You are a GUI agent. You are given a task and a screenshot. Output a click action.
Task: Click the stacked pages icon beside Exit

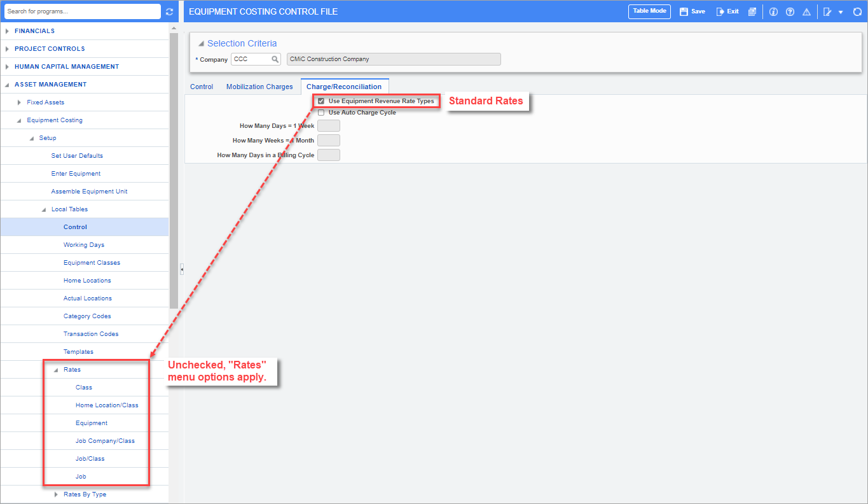point(752,11)
